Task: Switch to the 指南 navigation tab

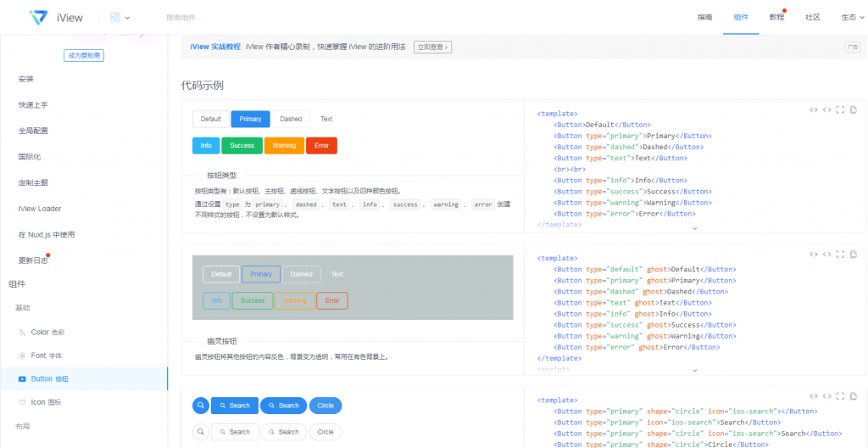Action: click(704, 17)
